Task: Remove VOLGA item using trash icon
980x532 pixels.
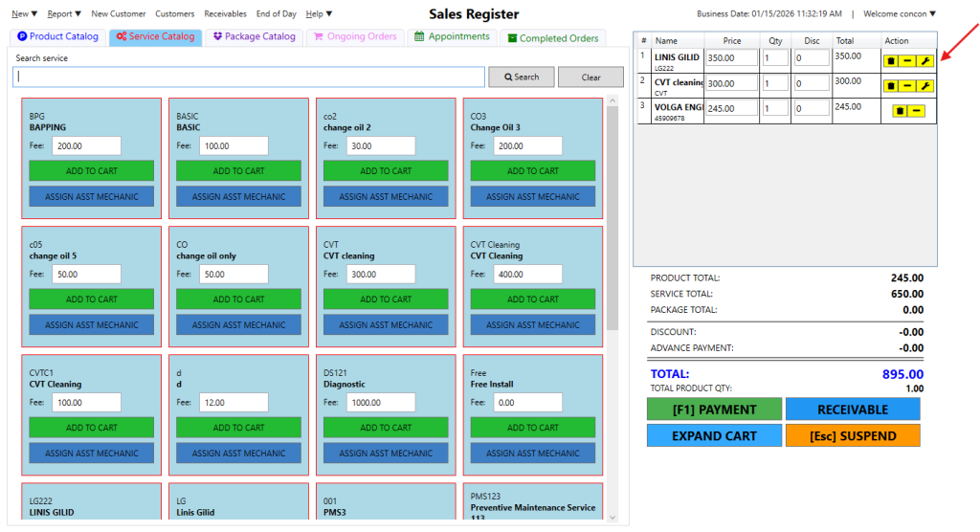Action: click(901, 111)
